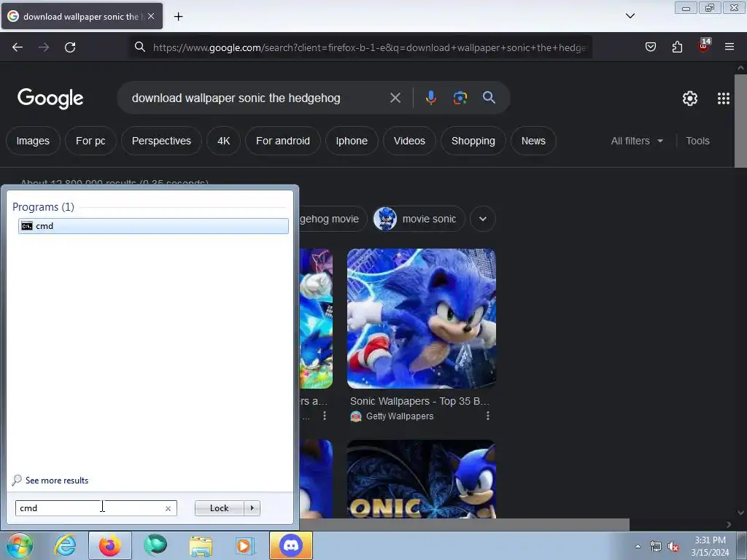Open Sonic Wallpapers - Top 35 result title

pyautogui.click(x=419, y=402)
